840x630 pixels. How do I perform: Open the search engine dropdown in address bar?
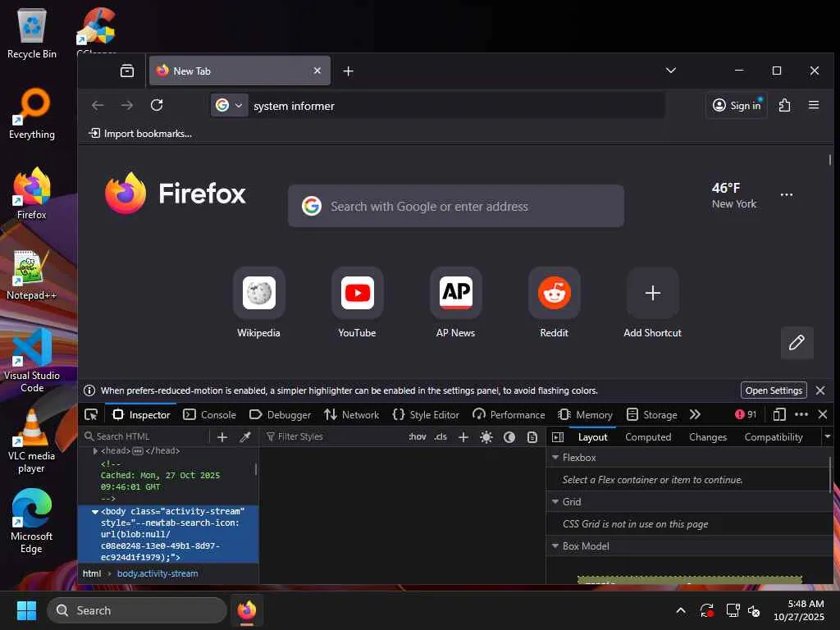tap(230, 106)
